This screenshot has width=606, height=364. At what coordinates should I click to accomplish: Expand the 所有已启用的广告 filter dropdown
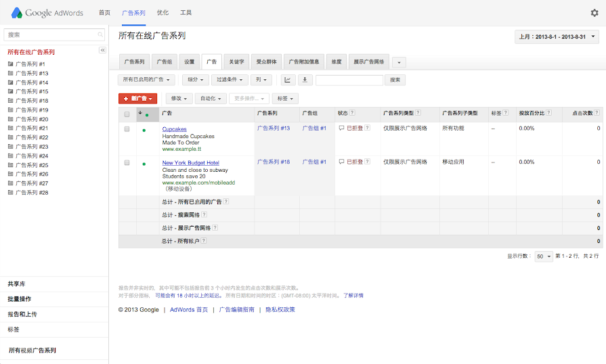(x=144, y=80)
